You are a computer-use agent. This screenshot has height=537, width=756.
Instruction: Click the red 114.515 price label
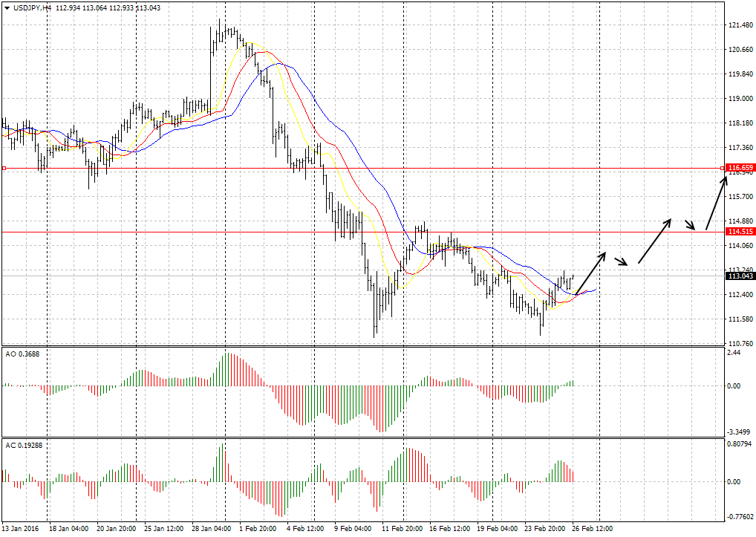740,232
